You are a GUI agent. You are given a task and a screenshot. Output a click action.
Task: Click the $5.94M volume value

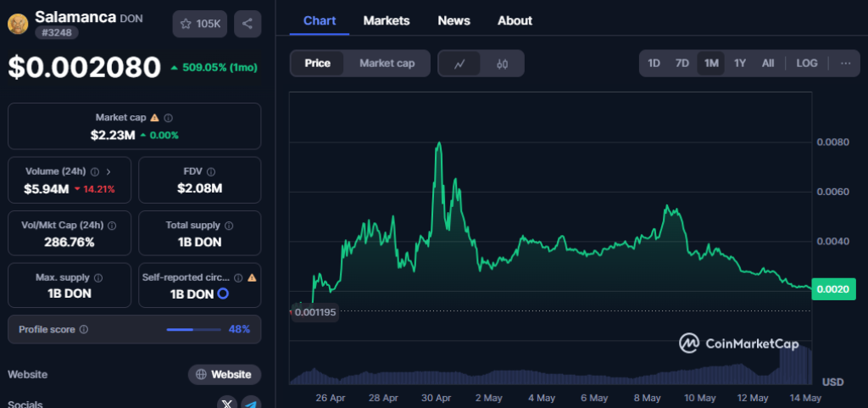(x=47, y=189)
